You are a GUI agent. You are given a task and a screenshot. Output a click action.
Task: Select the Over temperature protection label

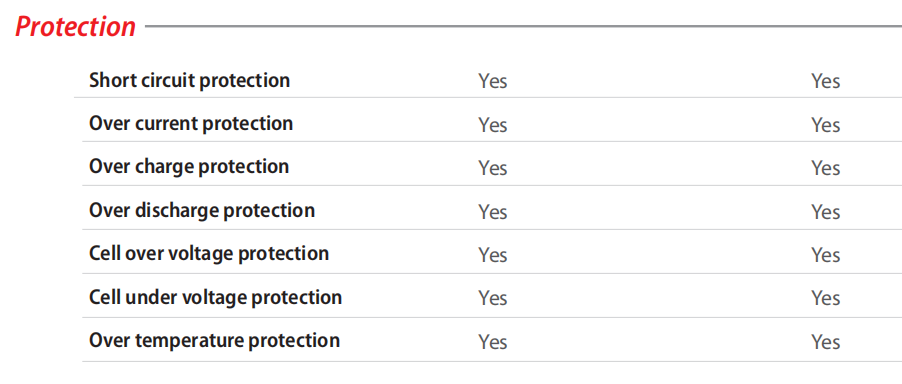point(215,340)
